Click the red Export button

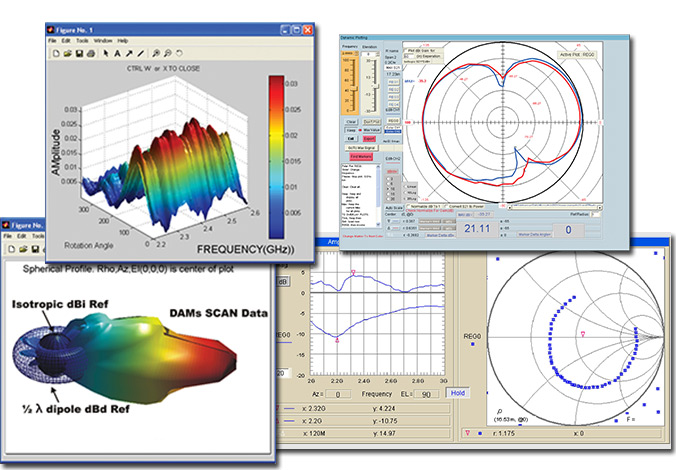pos(369,138)
